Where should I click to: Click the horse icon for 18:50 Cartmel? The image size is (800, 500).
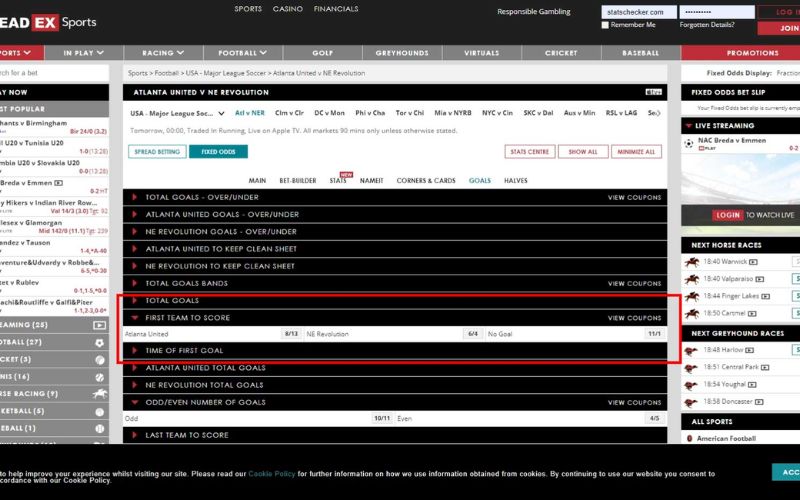tap(692, 313)
